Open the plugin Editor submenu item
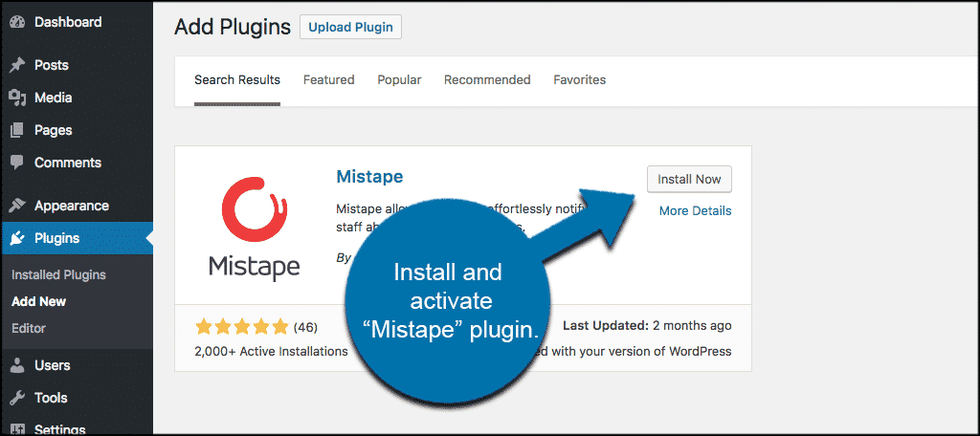The height and width of the screenshot is (436, 980). click(x=29, y=328)
